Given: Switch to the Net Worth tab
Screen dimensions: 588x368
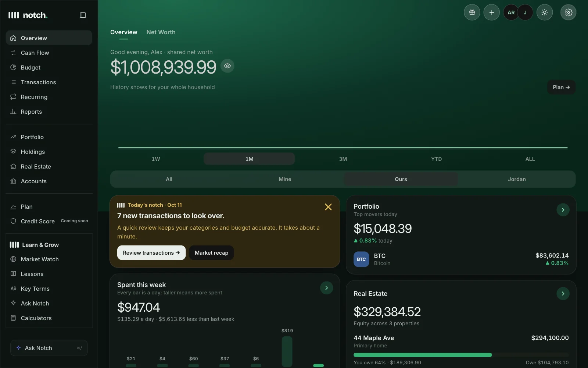Looking at the screenshot, I should (x=161, y=32).
